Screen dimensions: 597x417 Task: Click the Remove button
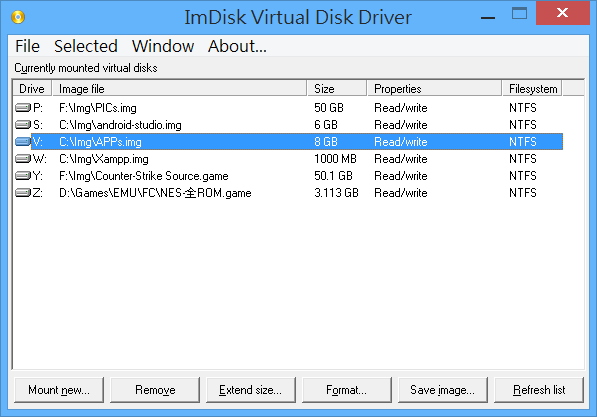(155, 390)
